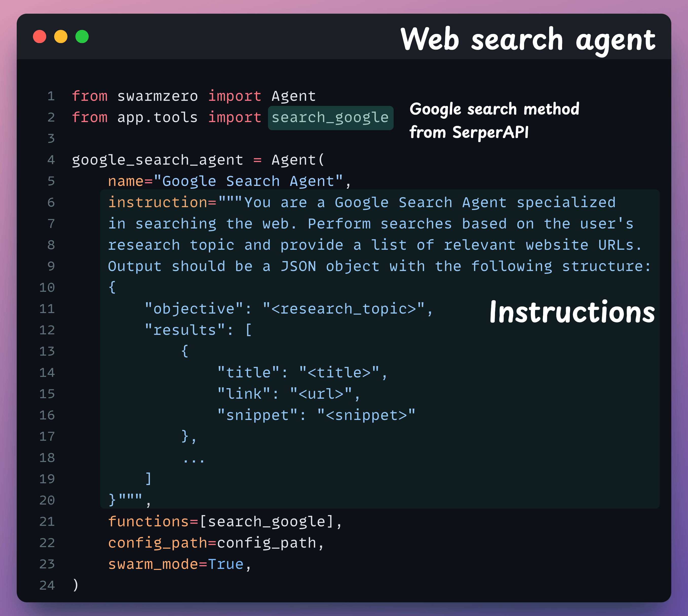Select the google_search_agent variable name
The width and height of the screenshot is (688, 616).
157,159
